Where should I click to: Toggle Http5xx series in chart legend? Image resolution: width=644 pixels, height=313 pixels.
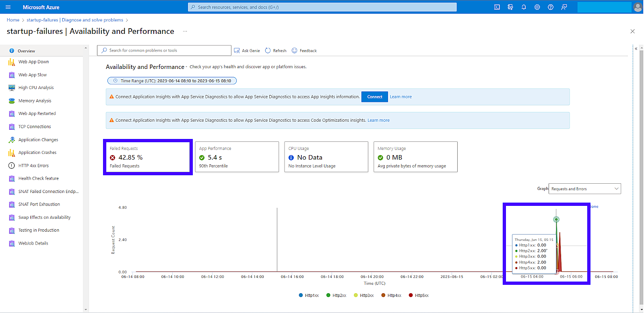pyautogui.click(x=419, y=296)
